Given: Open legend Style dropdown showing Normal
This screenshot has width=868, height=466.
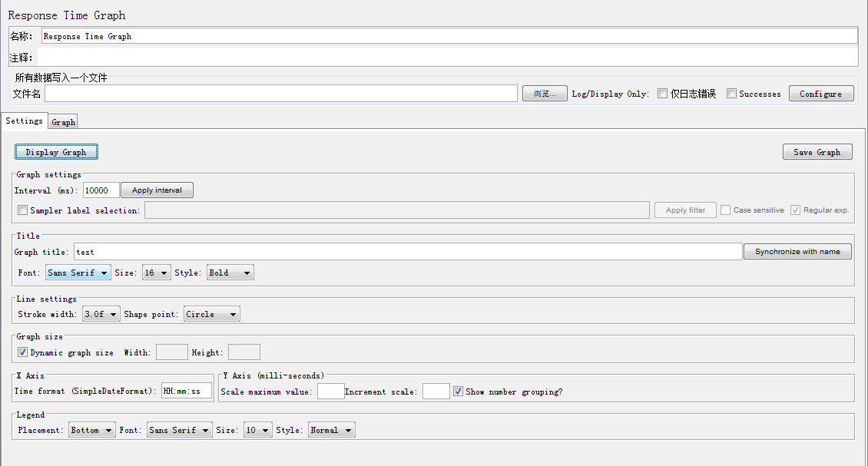Looking at the screenshot, I should click(x=332, y=430).
